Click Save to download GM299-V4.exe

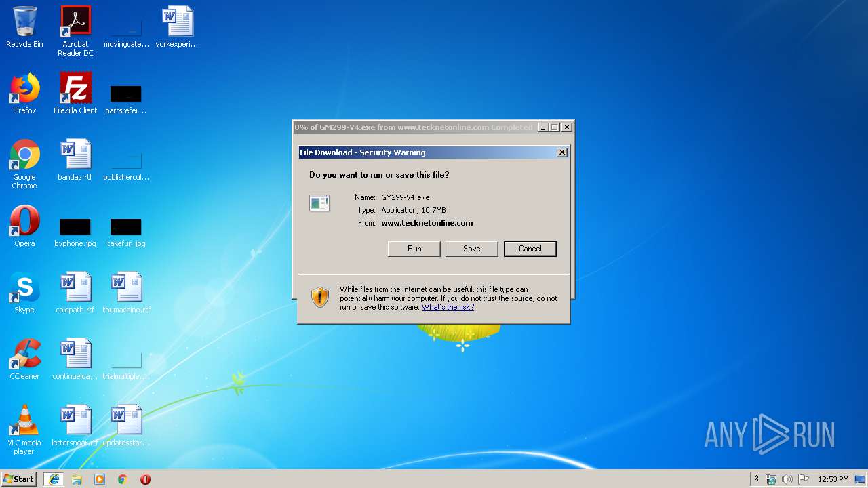click(472, 249)
